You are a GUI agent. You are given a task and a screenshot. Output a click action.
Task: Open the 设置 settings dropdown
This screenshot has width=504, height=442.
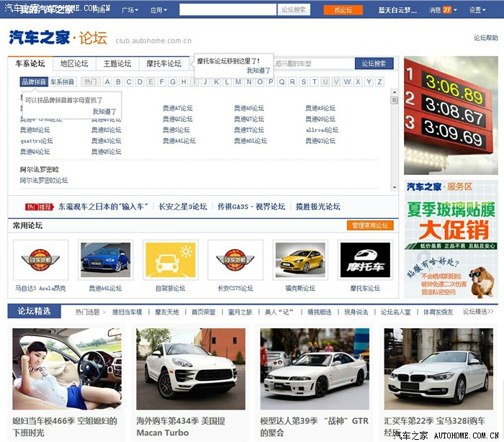click(x=477, y=10)
